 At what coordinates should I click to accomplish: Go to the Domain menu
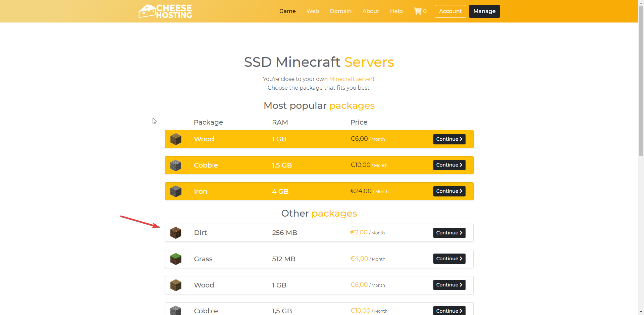[340, 11]
